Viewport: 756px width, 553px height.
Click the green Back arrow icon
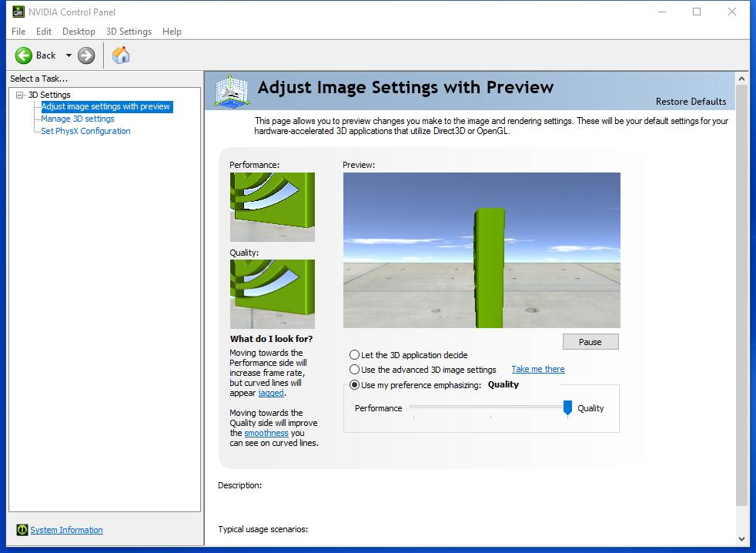23,55
